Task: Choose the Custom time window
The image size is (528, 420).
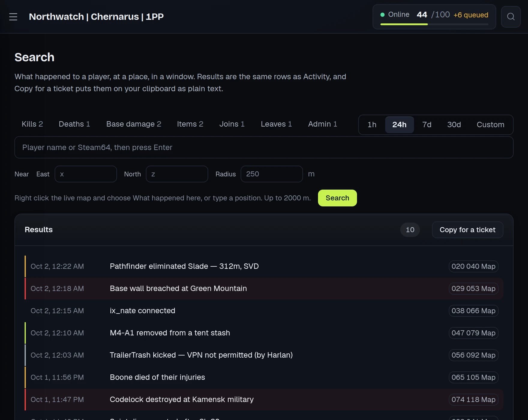Action: 490,125
